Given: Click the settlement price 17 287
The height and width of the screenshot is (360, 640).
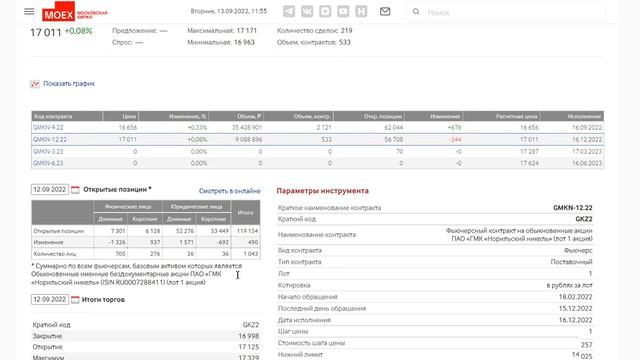Looking at the screenshot, I should [529, 151].
